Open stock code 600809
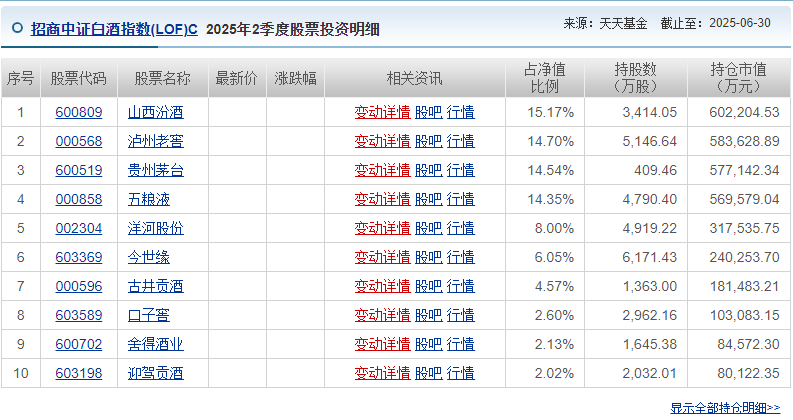Image resolution: width=793 pixels, height=420 pixels. pos(79,112)
